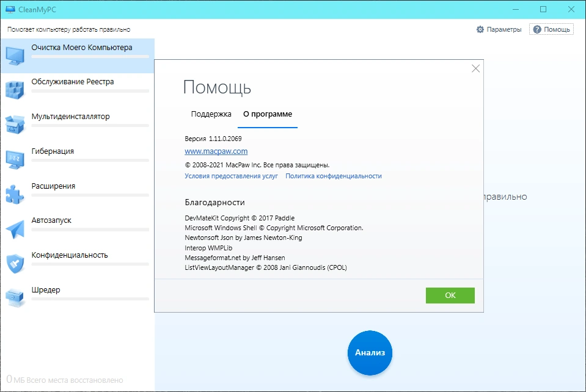Image resolution: width=586 pixels, height=392 pixels.
Task: Open Условия предоставления услуг link
Action: 232,176
